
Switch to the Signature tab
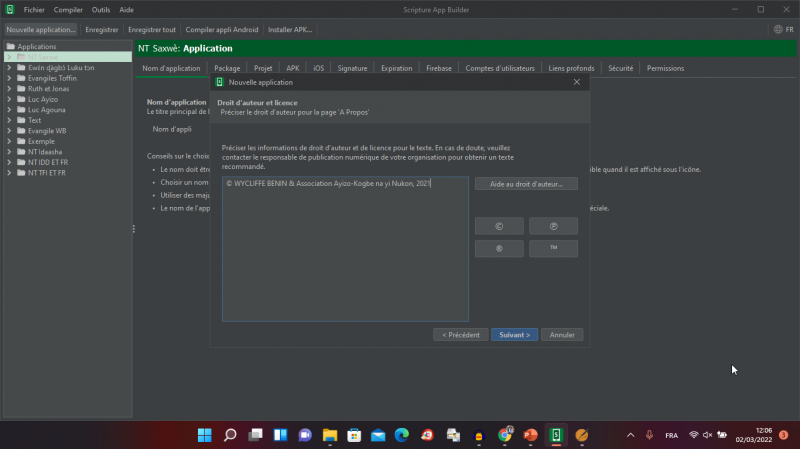(352, 68)
